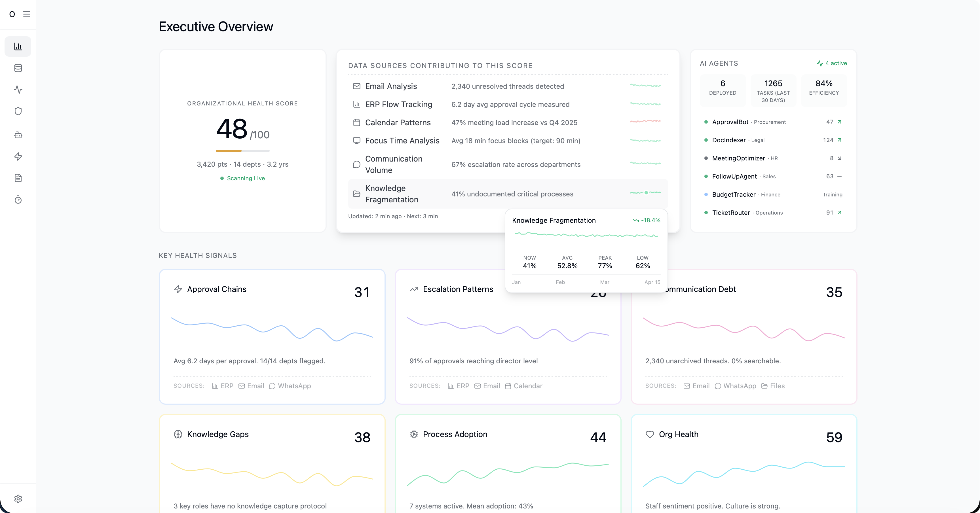Toggle ApprovalBot's green status indicator

[706, 122]
